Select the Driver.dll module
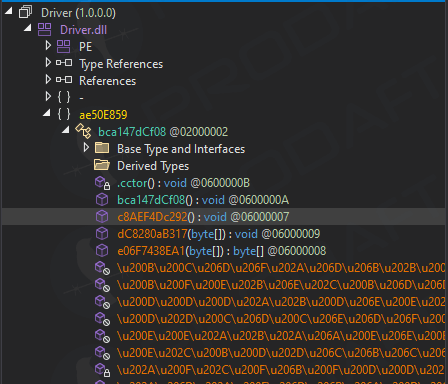Screen dimensions: 448x384 [83, 30]
